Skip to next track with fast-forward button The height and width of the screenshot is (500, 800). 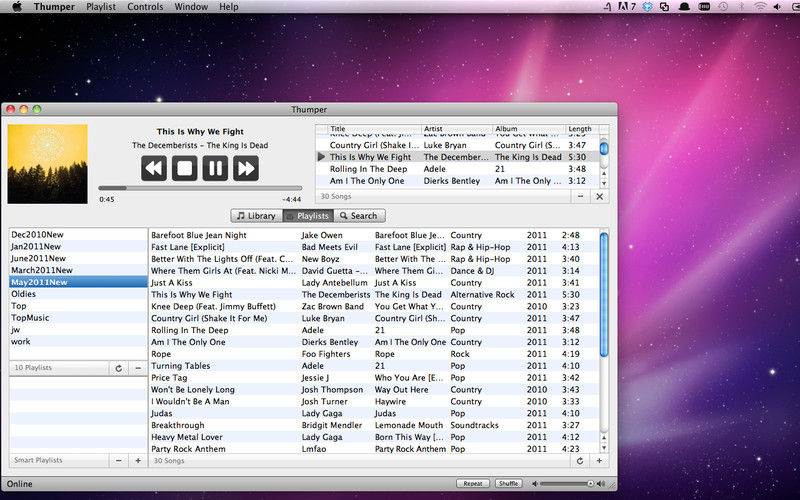tap(246, 168)
